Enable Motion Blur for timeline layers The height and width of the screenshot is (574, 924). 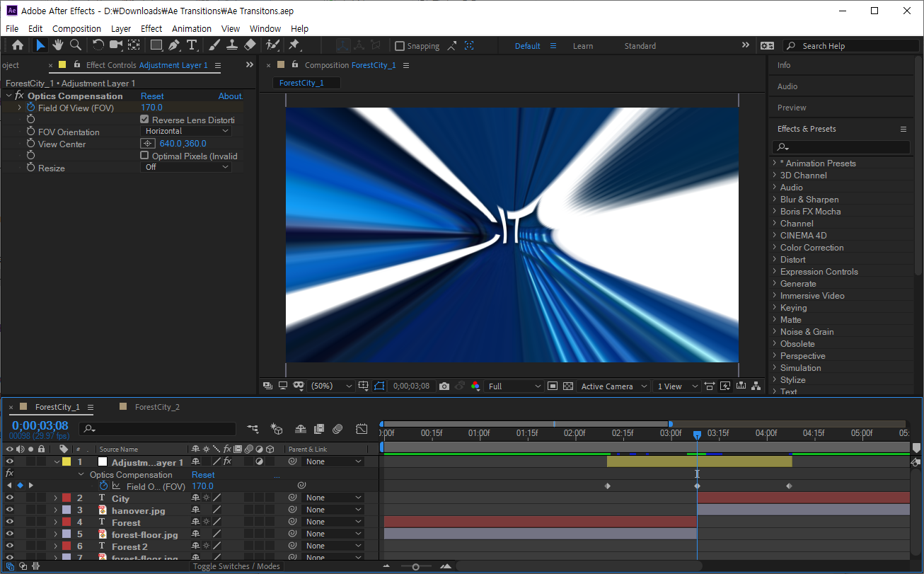(337, 429)
